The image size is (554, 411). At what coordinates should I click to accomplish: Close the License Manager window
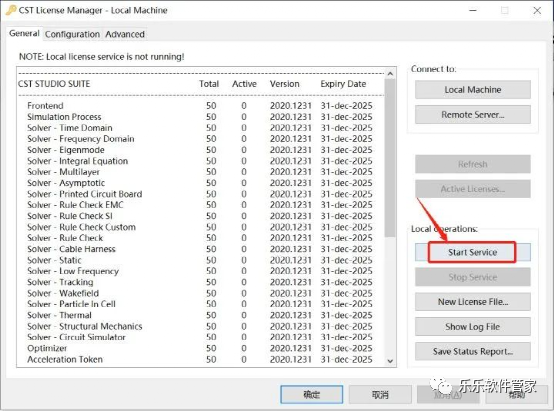click(537, 11)
